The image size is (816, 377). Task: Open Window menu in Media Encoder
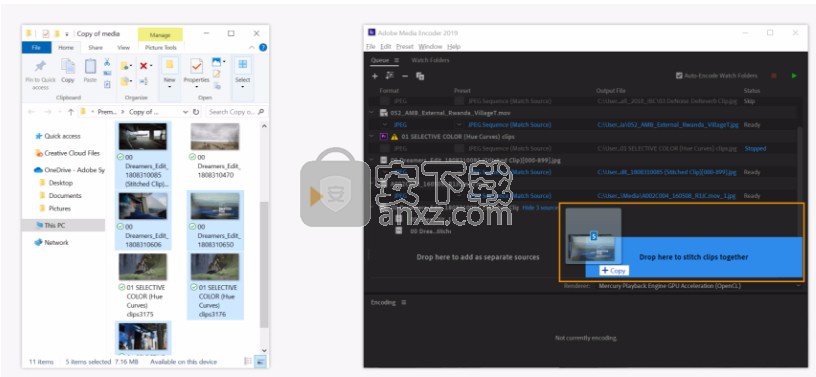coord(430,47)
